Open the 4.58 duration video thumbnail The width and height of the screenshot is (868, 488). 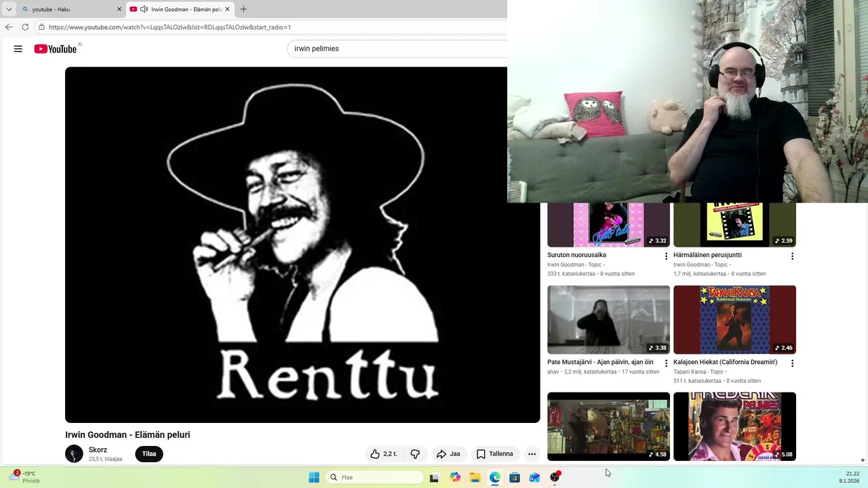coord(608,426)
